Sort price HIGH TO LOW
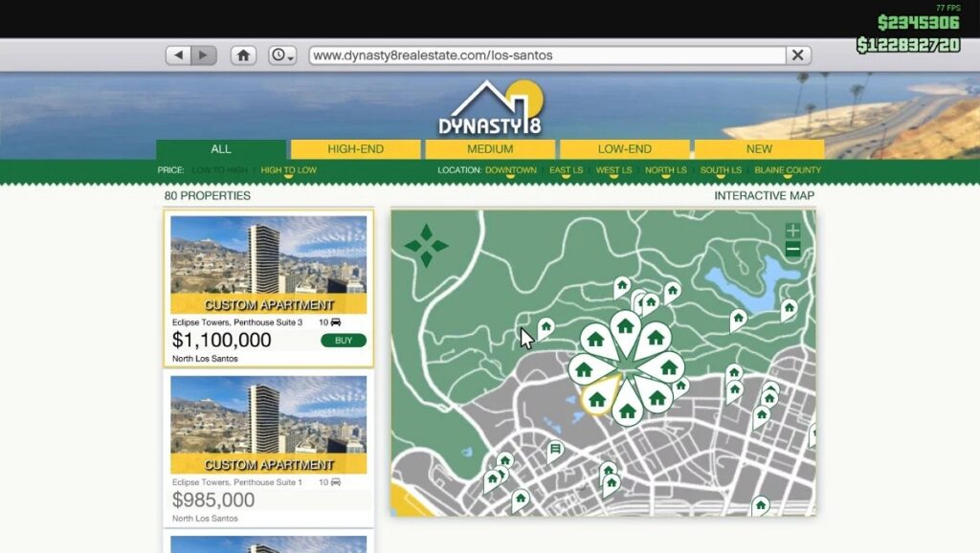This screenshot has height=553, width=980. [x=288, y=170]
